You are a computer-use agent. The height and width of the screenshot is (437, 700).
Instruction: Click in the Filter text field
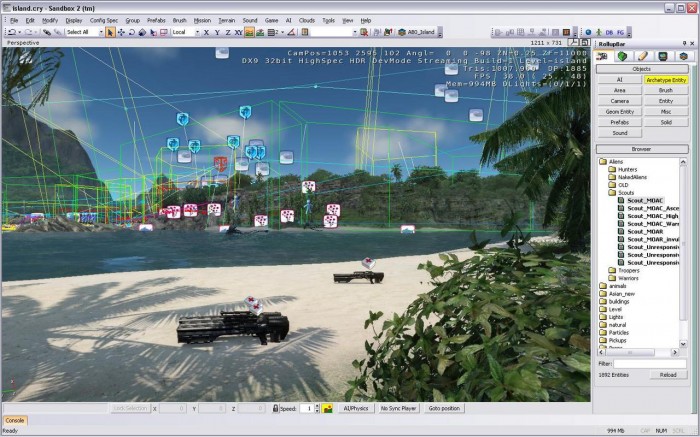[650, 364]
